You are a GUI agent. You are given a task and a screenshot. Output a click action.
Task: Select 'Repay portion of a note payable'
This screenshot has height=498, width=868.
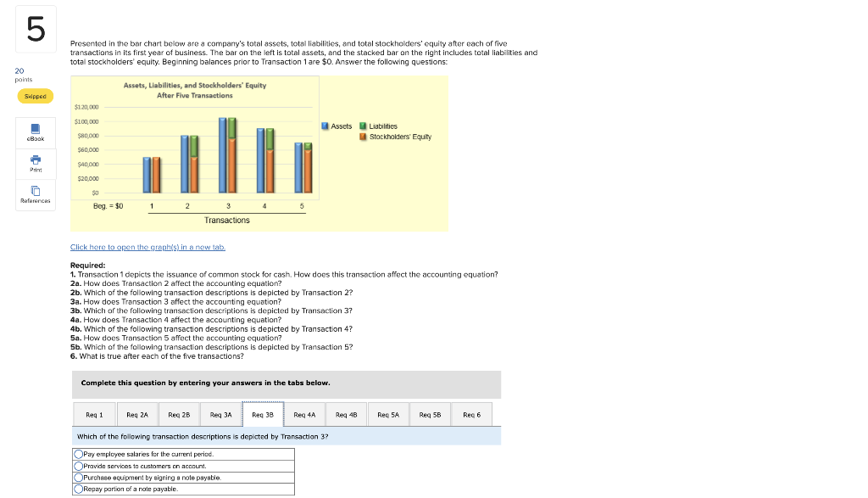pos(77,488)
